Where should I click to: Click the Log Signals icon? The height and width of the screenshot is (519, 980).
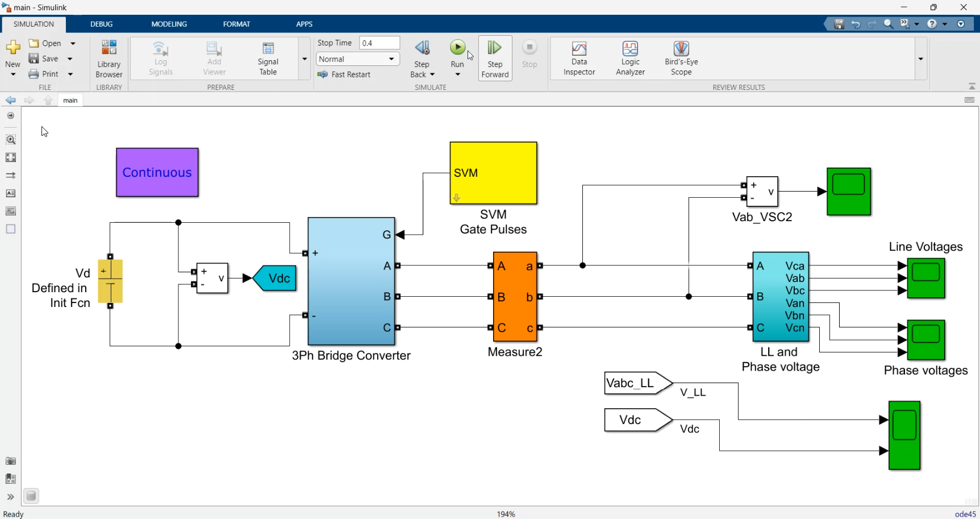click(x=161, y=57)
